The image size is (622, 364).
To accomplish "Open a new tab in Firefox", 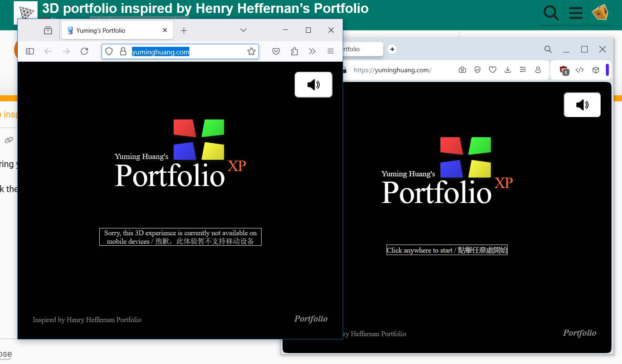I will pos(184,31).
